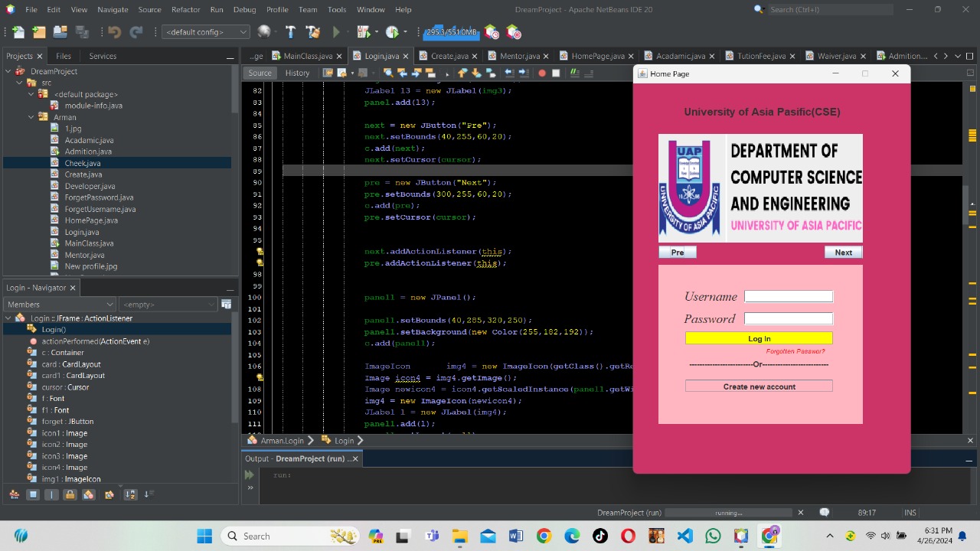Collapse the Arman package node

pyautogui.click(x=31, y=117)
